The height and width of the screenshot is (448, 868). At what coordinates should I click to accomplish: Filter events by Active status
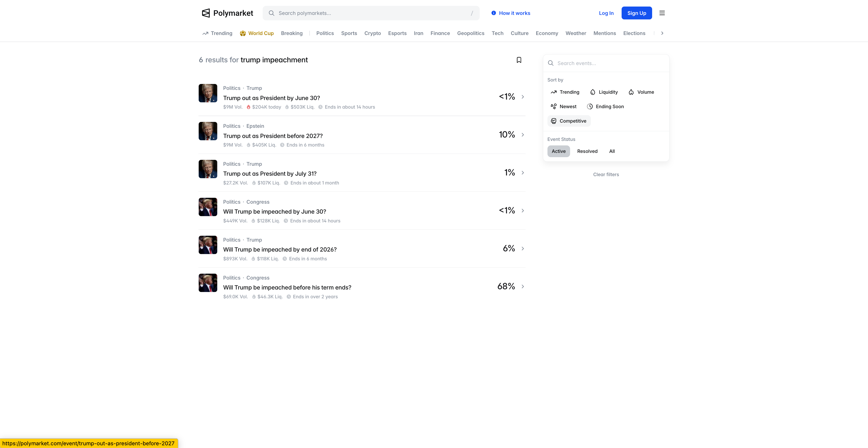click(x=559, y=152)
